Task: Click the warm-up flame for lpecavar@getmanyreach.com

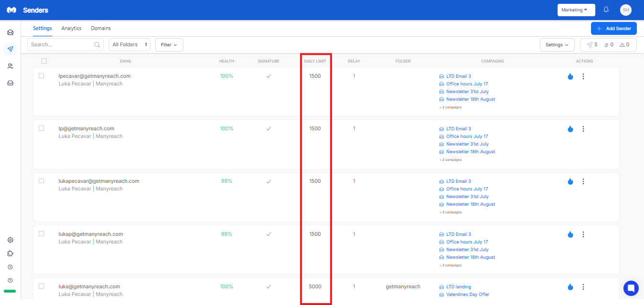Action: click(570, 76)
